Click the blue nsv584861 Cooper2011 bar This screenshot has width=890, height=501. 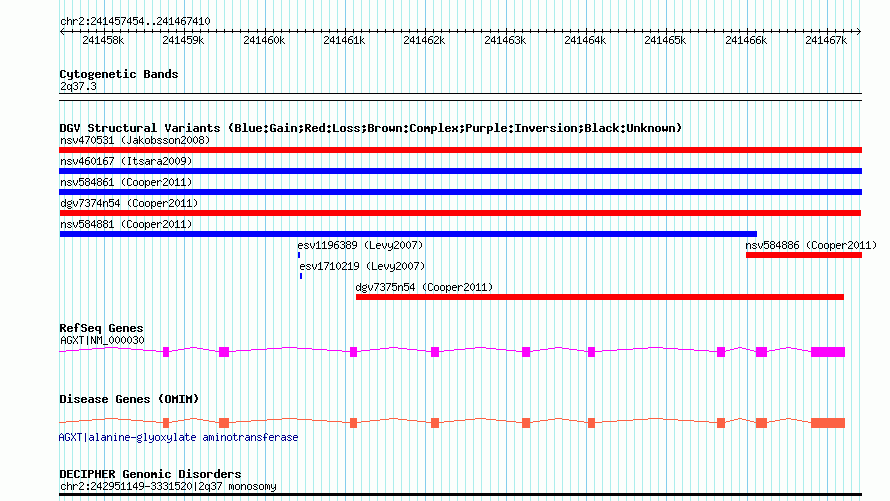pos(460,192)
